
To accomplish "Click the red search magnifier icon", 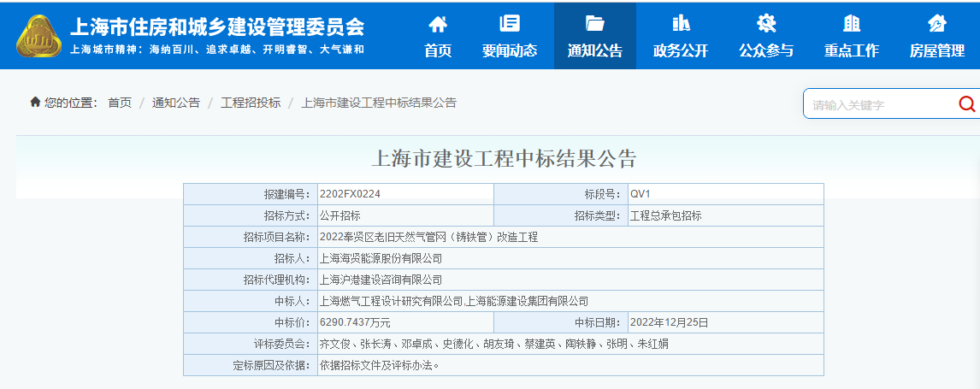I will click(x=967, y=103).
